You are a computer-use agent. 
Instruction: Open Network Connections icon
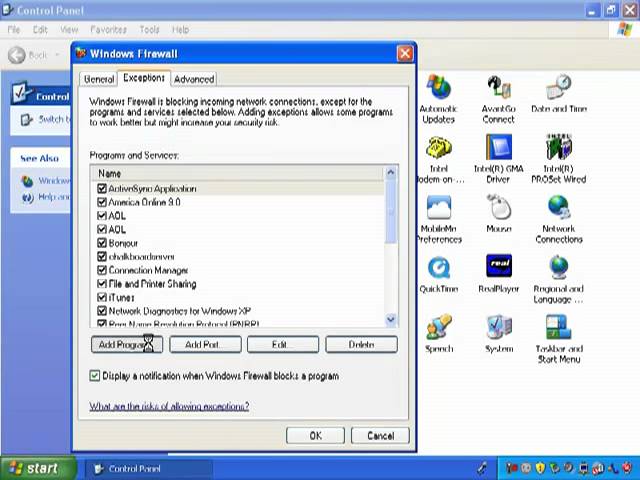[x=559, y=207]
